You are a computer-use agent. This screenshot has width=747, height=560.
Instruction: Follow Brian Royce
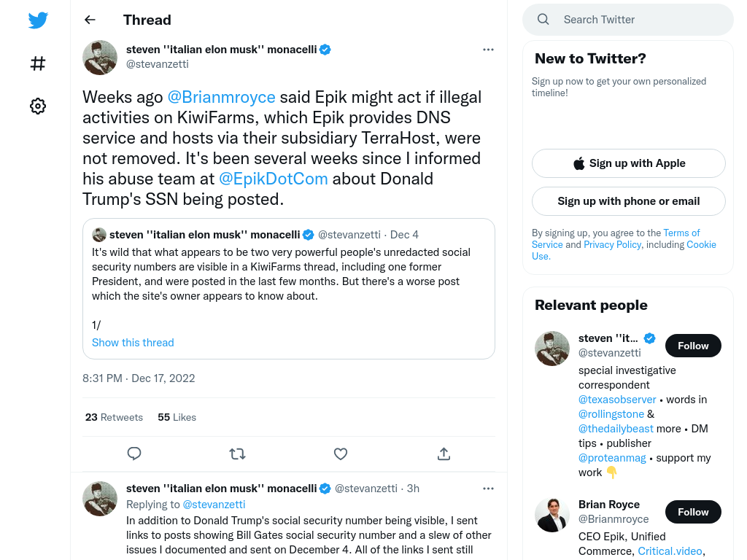point(693,512)
